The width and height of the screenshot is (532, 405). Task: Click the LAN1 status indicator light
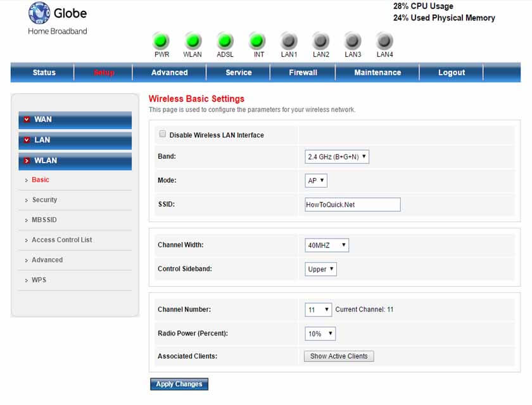(x=289, y=37)
